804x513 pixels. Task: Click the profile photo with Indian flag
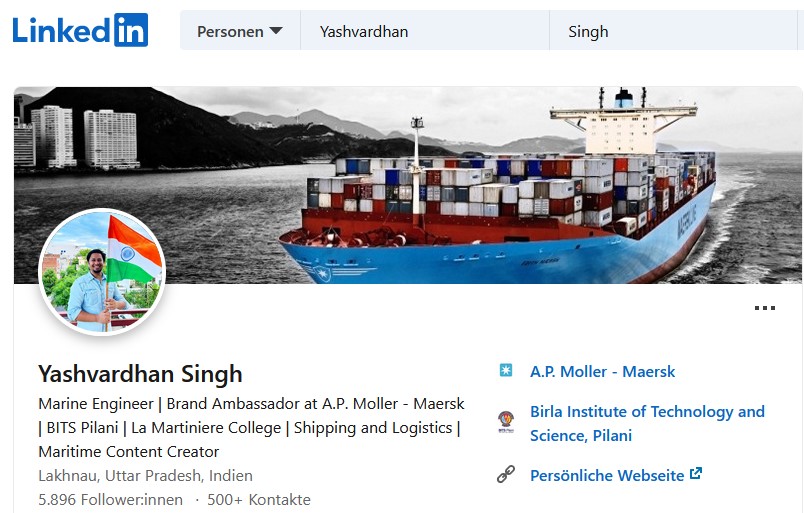(x=102, y=272)
